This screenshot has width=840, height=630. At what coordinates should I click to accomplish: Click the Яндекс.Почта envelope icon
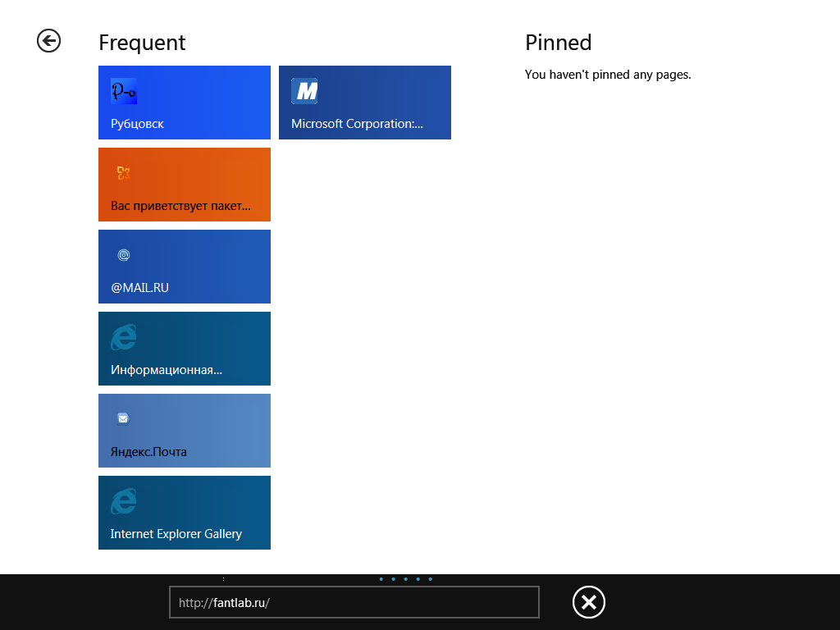pyautogui.click(x=123, y=418)
